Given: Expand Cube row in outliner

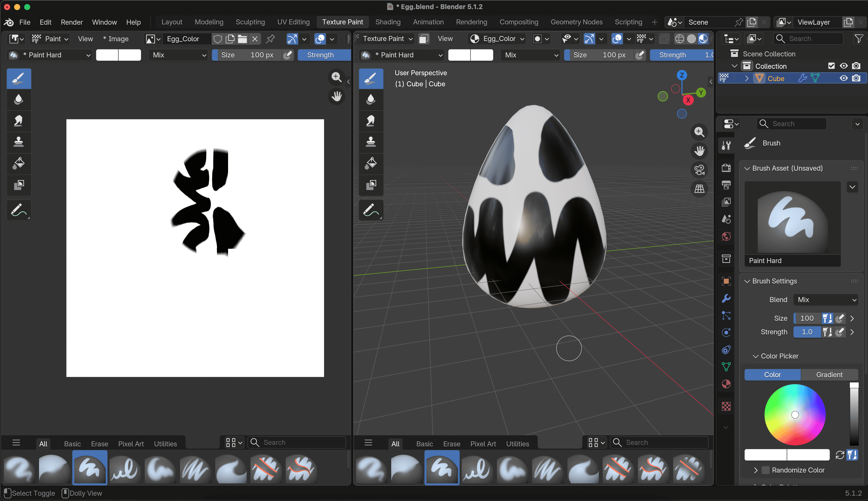Looking at the screenshot, I should [747, 79].
